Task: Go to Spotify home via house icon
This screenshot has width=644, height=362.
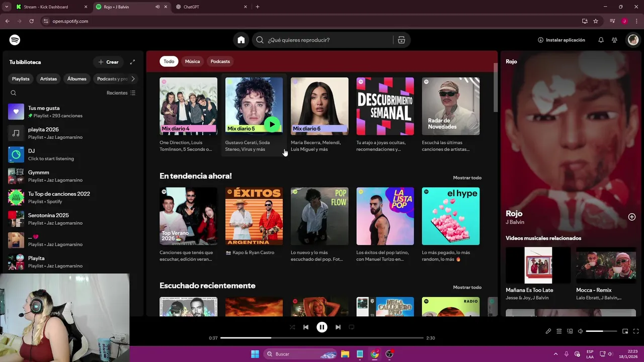Action: (241, 40)
